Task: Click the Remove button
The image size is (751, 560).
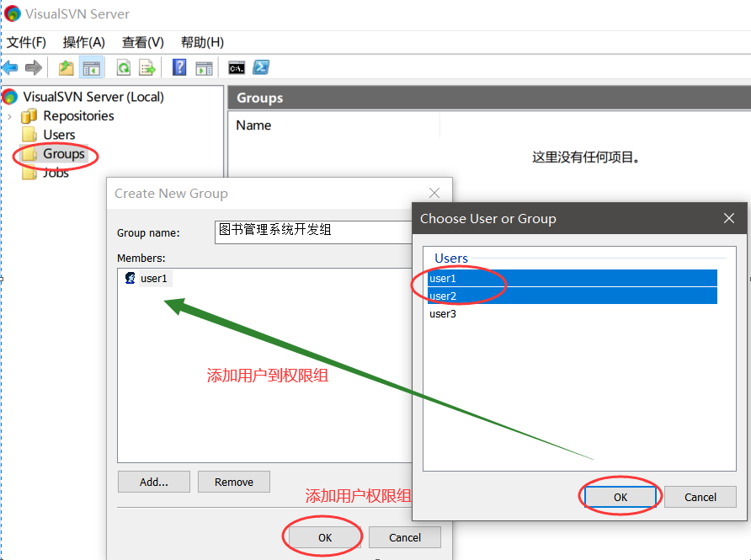Action: [234, 482]
